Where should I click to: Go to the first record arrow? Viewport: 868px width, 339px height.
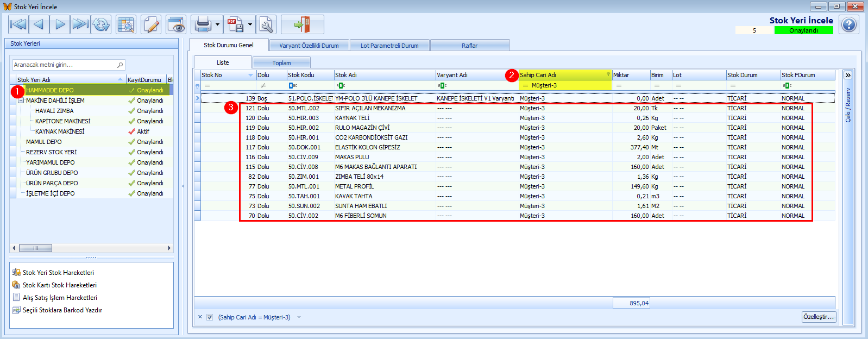(x=18, y=24)
